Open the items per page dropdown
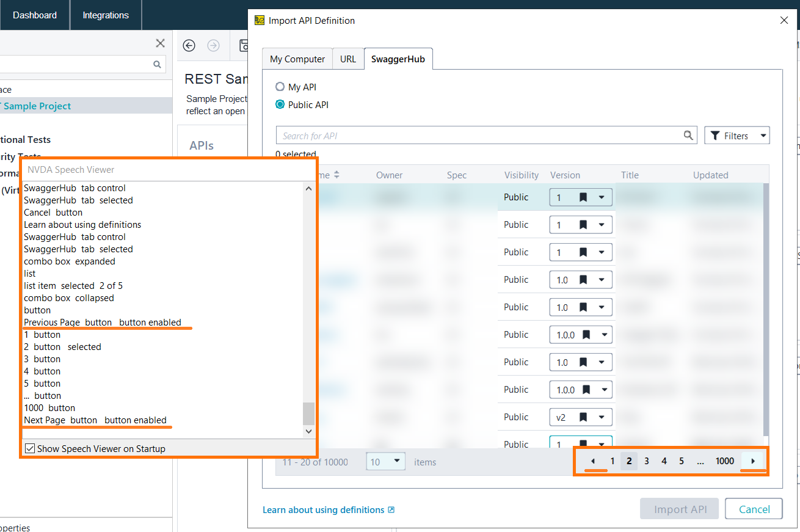 [x=386, y=461]
